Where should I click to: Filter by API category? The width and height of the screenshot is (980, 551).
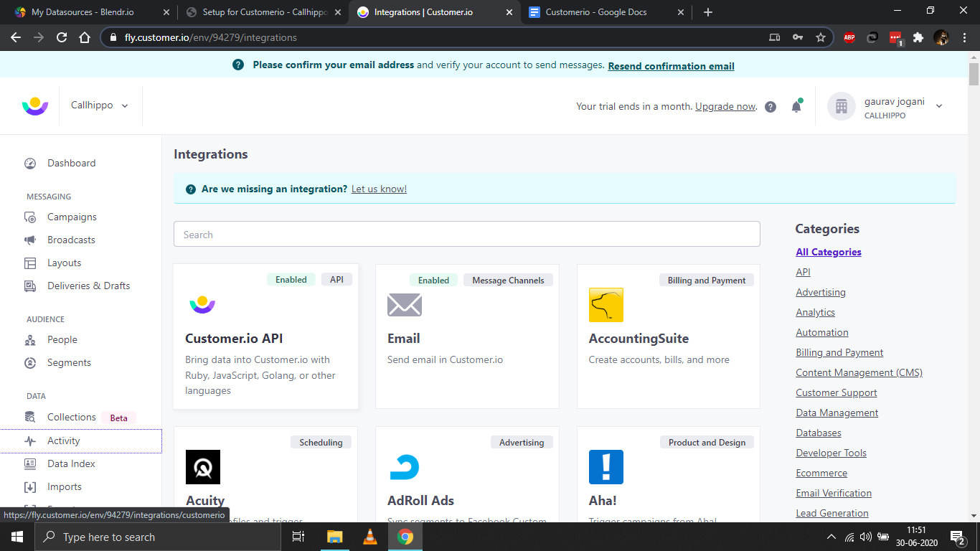tap(803, 272)
